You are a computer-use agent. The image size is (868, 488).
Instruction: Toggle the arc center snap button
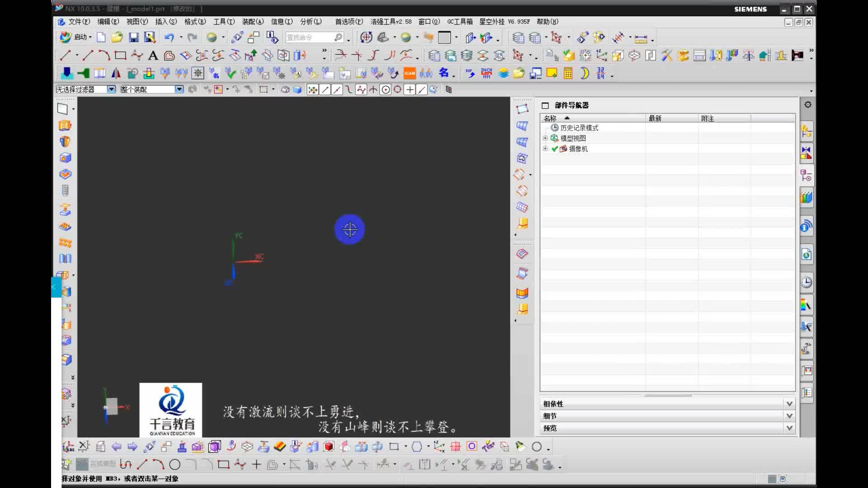click(385, 89)
